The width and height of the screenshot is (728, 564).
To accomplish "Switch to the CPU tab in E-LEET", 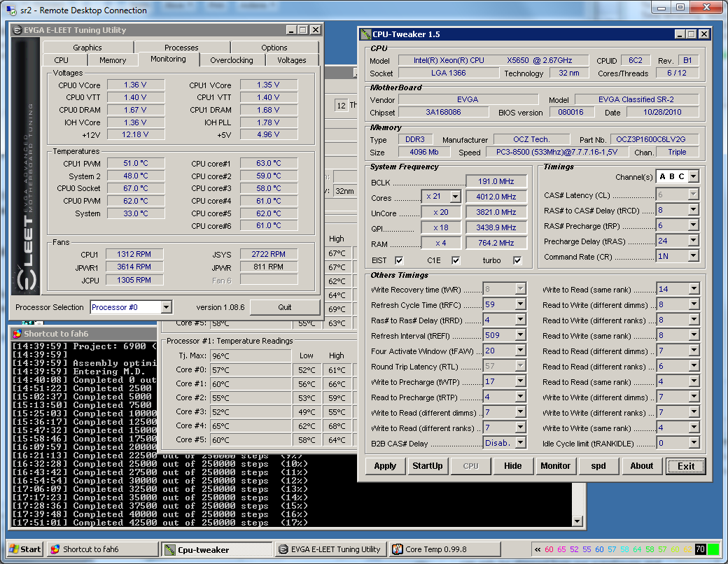I will (x=62, y=60).
